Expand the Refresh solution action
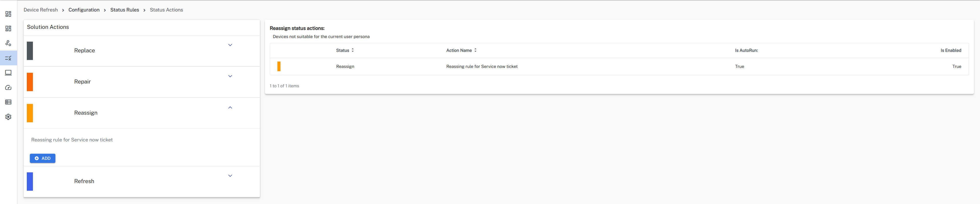Image resolution: width=980 pixels, height=204 pixels. 230,176
